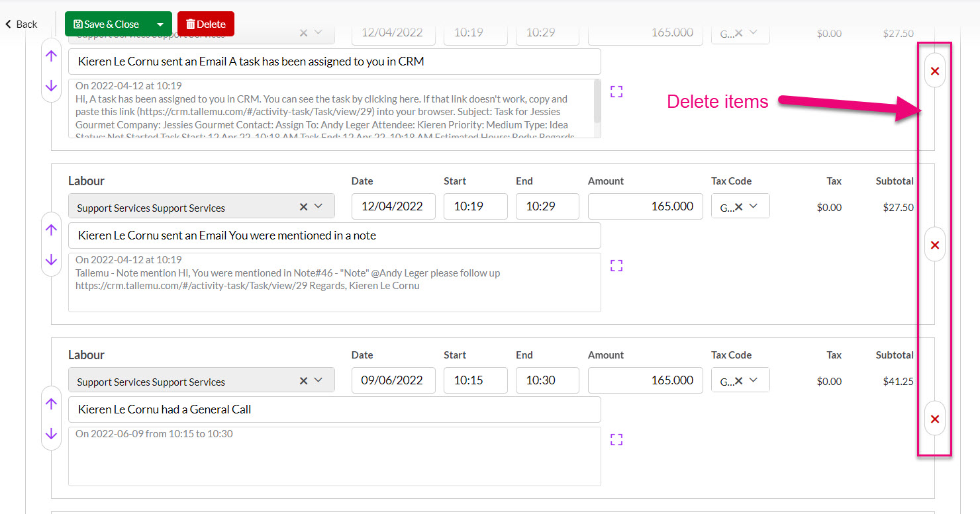The image size is (980, 514).
Task: Open Support Services dropdown for 09/06/2022 item
Action: tap(318, 380)
